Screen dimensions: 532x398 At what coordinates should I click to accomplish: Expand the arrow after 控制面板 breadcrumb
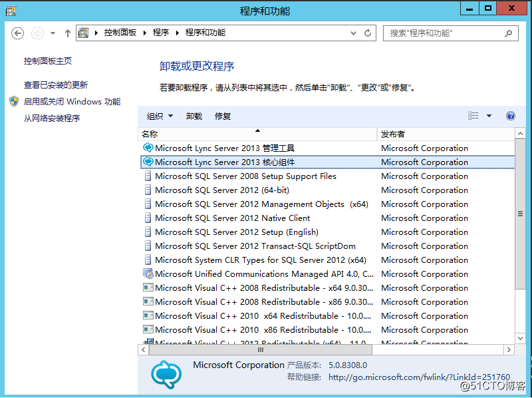(145, 33)
